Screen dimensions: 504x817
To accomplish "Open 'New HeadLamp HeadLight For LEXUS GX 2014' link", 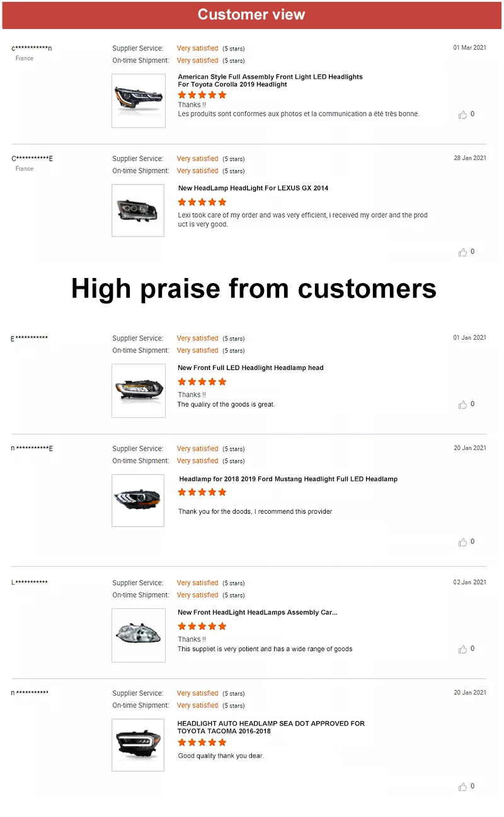I will tap(253, 188).
